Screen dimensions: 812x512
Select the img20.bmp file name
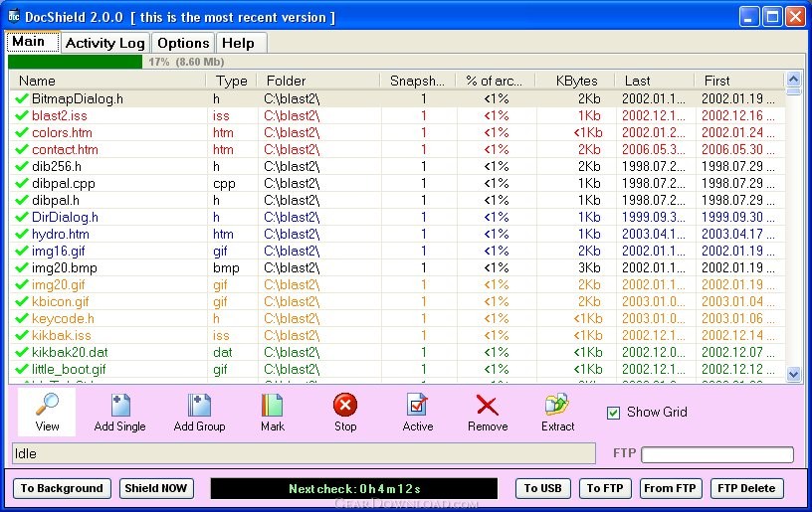(65, 267)
